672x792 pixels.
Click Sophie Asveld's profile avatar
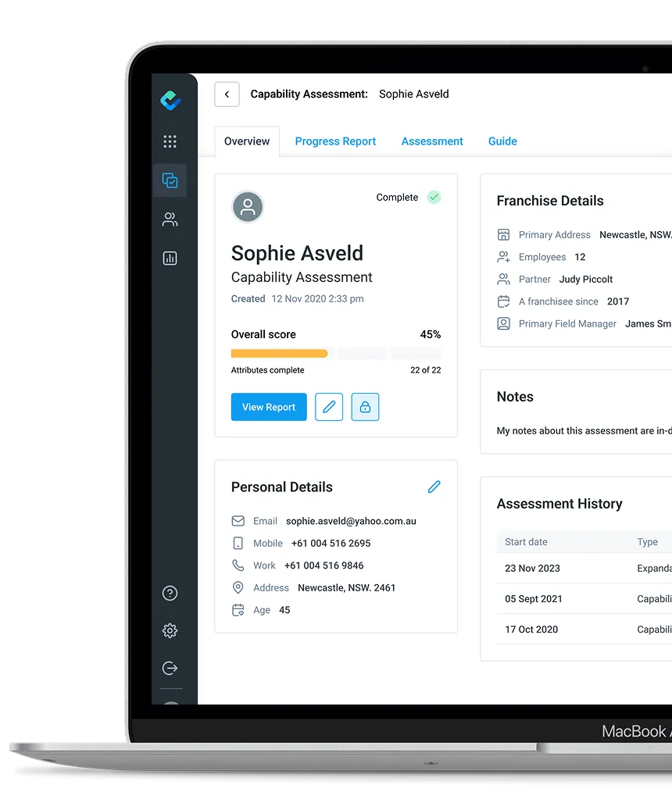248,206
